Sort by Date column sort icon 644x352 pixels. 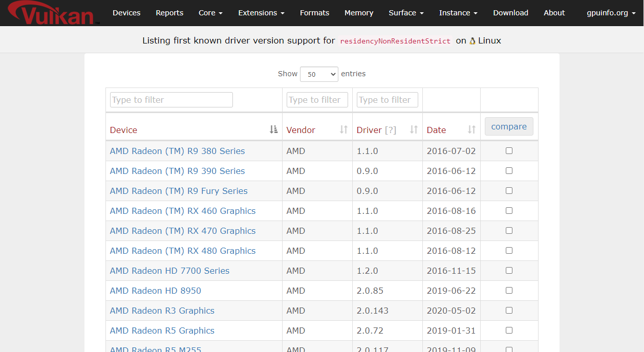[x=472, y=130]
